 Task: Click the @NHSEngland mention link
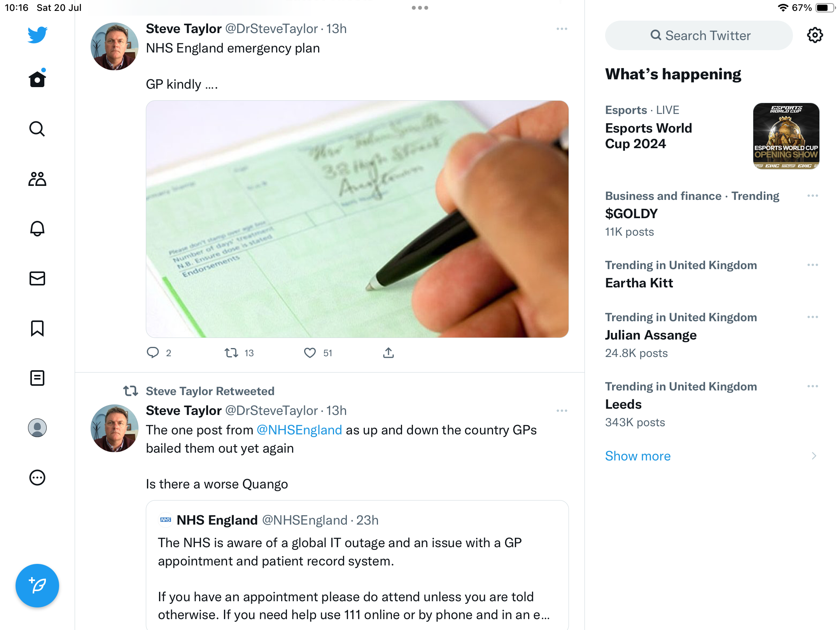(299, 430)
